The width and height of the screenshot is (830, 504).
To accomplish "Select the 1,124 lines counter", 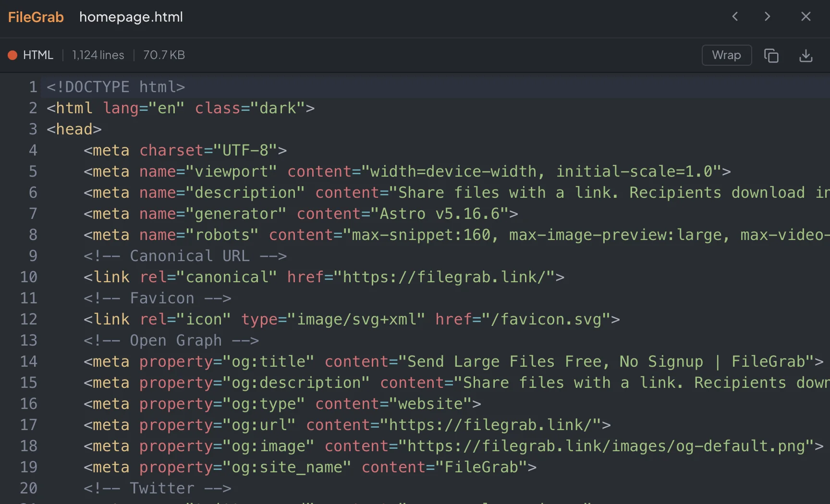I will [98, 55].
